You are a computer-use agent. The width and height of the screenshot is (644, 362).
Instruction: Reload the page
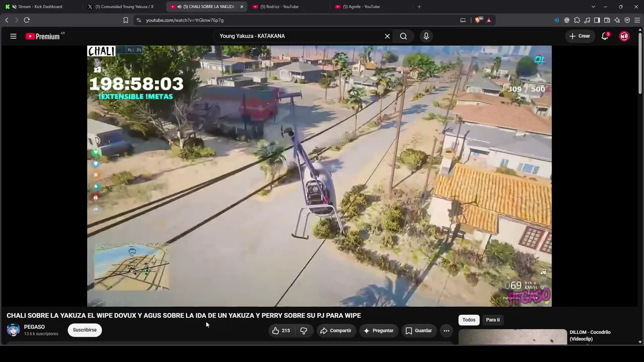[x=27, y=20]
